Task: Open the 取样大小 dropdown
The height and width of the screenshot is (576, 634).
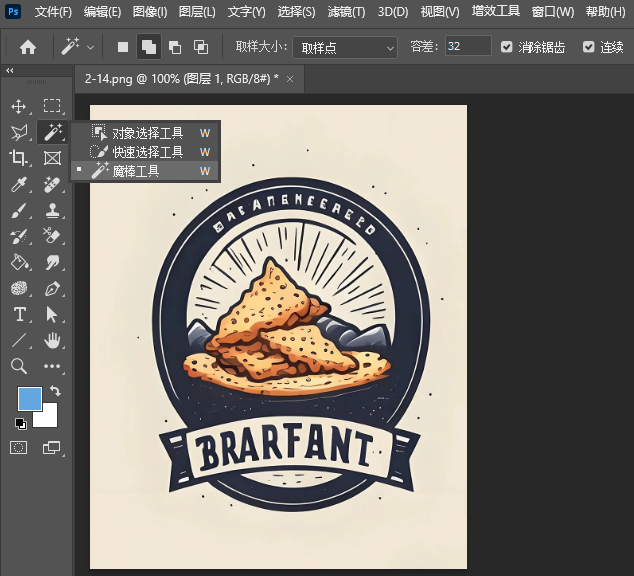Action: [x=346, y=47]
